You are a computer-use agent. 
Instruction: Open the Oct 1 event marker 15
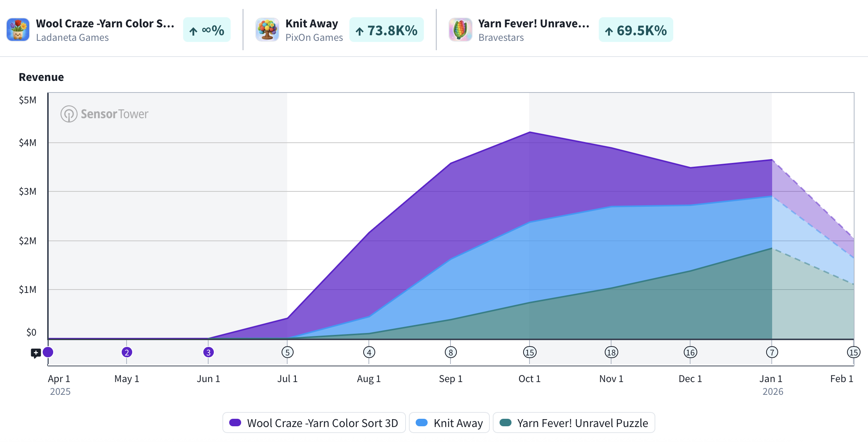point(529,352)
